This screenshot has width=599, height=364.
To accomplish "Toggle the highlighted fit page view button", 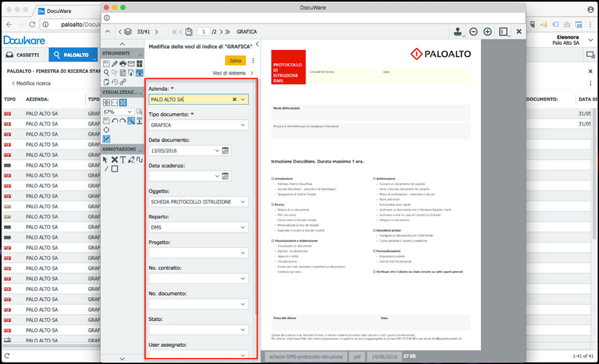I will click(123, 102).
